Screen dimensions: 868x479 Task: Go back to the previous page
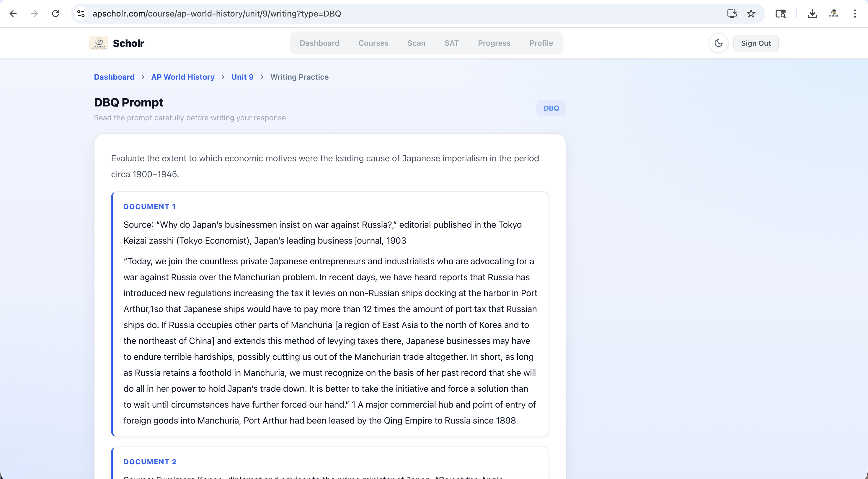pos(13,14)
